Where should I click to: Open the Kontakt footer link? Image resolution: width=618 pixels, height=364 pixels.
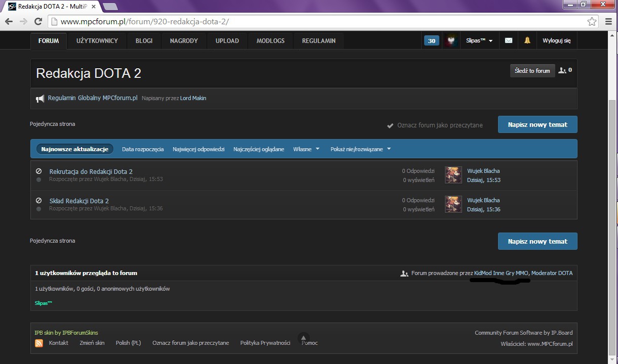coord(59,343)
